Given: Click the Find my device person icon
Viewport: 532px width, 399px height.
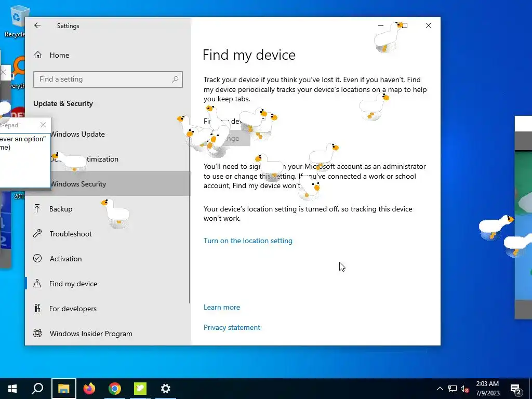Looking at the screenshot, I should [x=37, y=283].
